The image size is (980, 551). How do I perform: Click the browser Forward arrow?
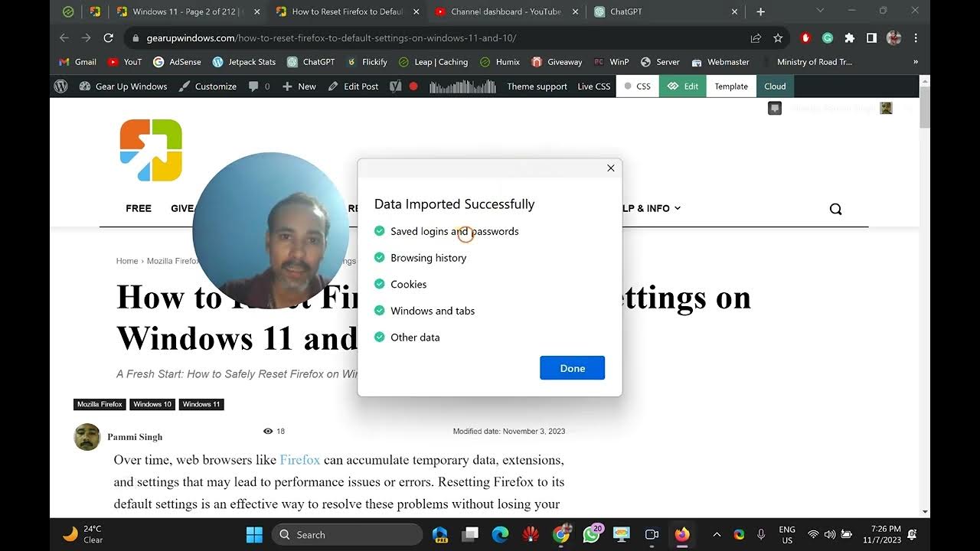tap(87, 37)
